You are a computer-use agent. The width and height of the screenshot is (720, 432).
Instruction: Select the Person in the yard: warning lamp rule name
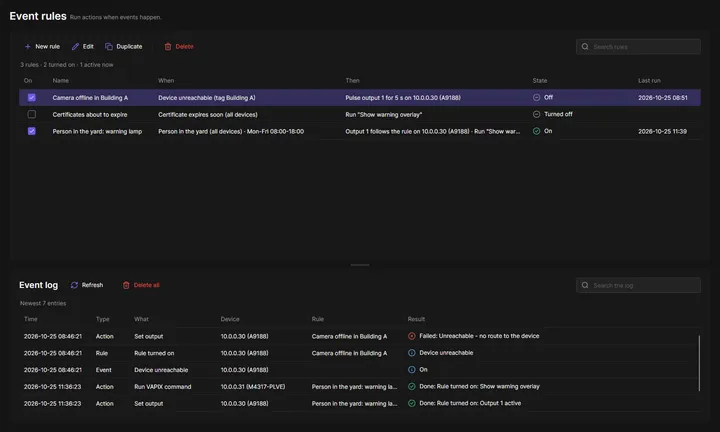(97, 131)
